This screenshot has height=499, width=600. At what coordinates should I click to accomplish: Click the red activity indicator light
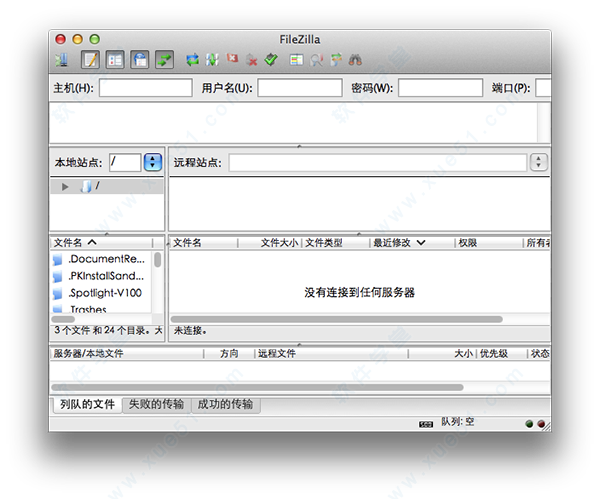[x=541, y=424]
